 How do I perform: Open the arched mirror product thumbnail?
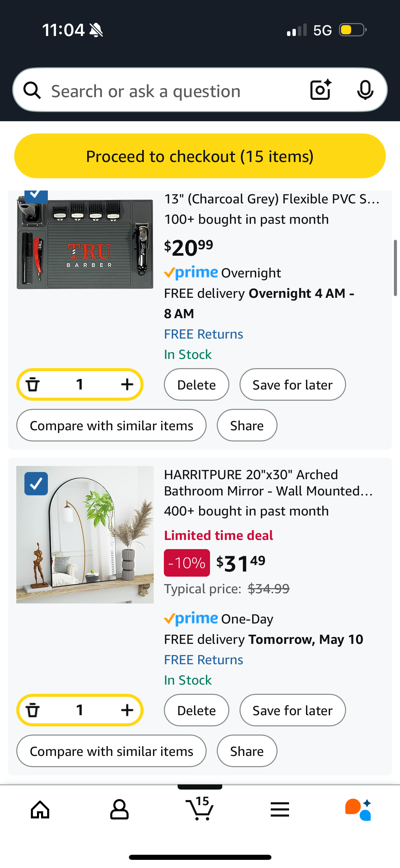pyautogui.click(x=85, y=535)
